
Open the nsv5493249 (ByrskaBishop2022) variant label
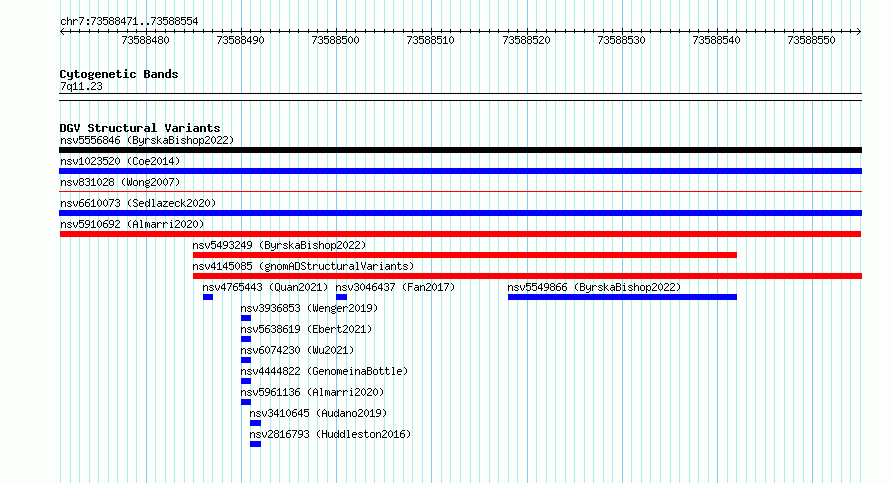[x=279, y=245]
